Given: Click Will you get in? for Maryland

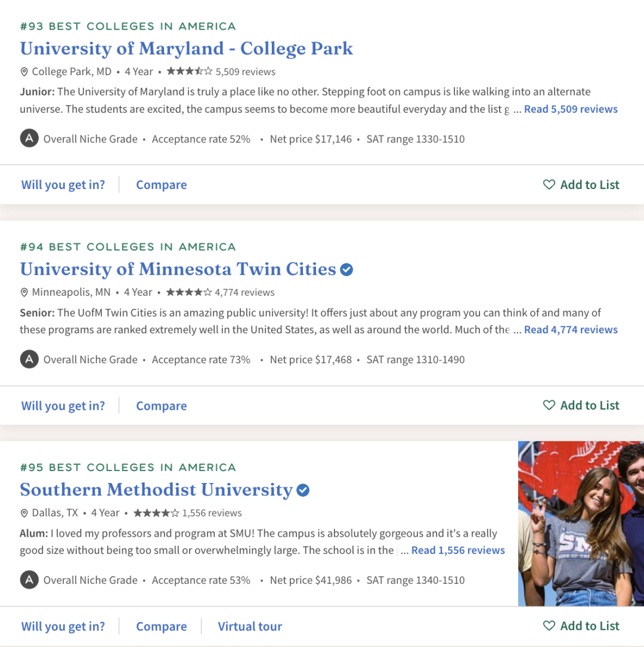Looking at the screenshot, I should (63, 185).
